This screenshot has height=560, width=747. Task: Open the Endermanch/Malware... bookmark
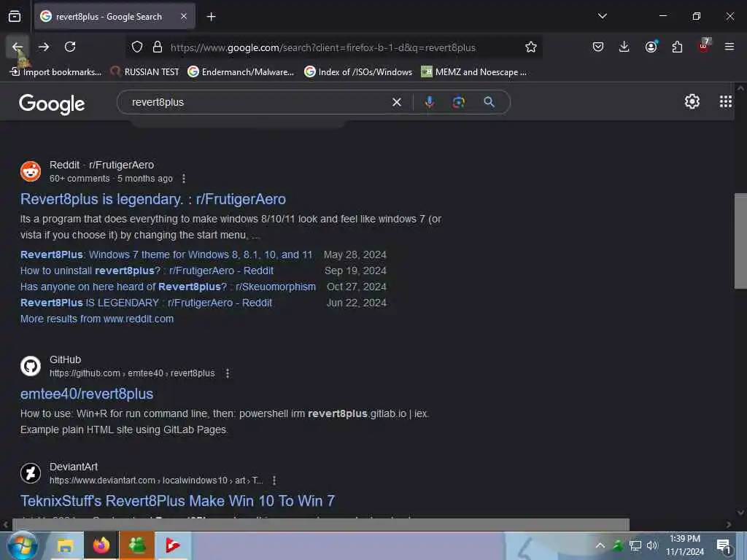(x=241, y=72)
